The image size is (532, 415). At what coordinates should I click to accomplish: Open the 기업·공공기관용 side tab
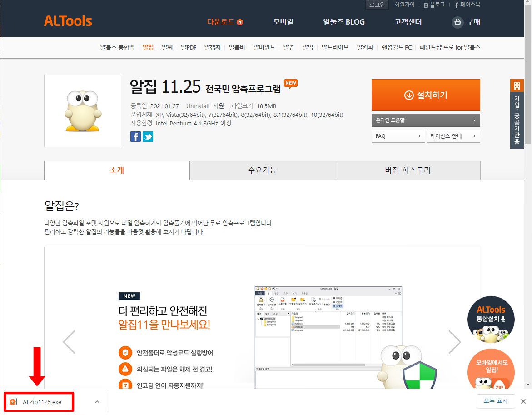517,112
